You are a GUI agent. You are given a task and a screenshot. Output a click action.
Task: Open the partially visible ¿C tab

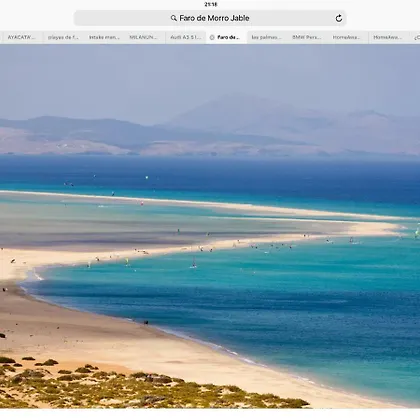pos(416,37)
